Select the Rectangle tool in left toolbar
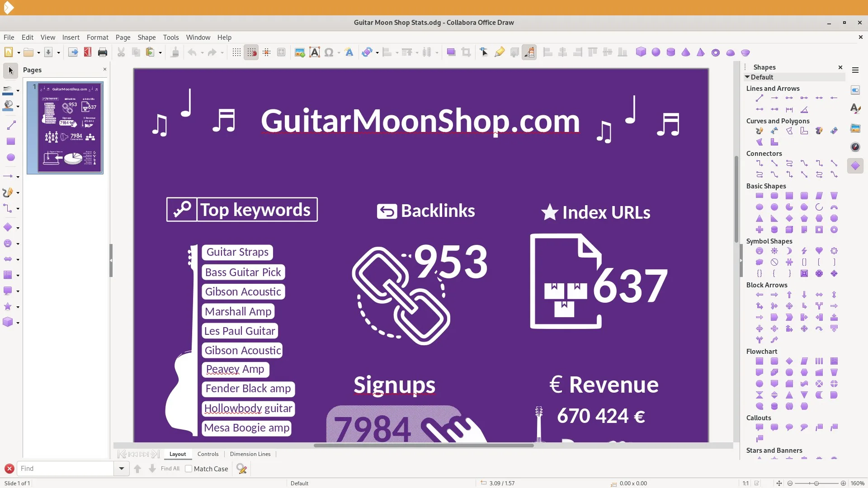The height and width of the screenshot is (488, 868). (11, 141)
